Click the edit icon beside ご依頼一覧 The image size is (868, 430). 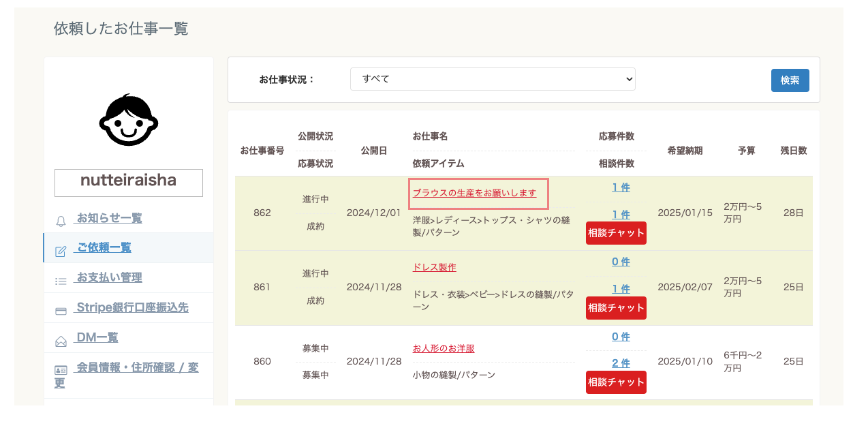(x=61, y=251)
